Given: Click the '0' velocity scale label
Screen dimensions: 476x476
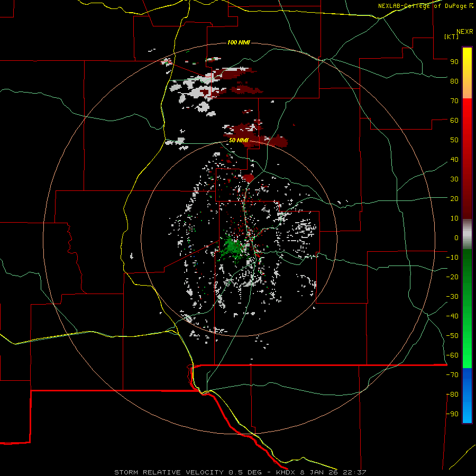Looking at the screenshot, I should (x=456, y=237).
